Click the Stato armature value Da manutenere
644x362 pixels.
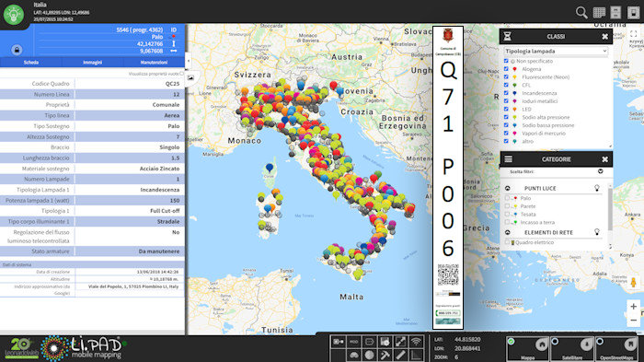point(159,251)
